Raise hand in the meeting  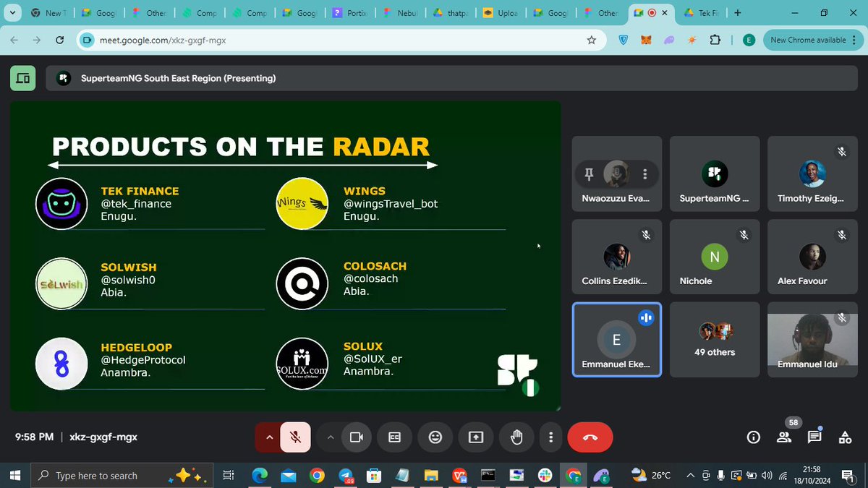coord(516,437)
